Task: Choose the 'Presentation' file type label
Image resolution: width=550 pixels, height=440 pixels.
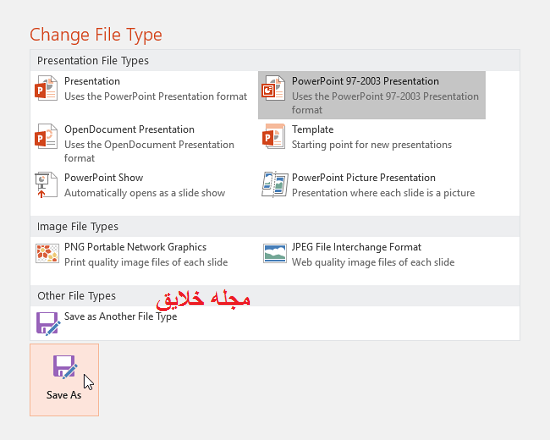Action: pos(92,81)
